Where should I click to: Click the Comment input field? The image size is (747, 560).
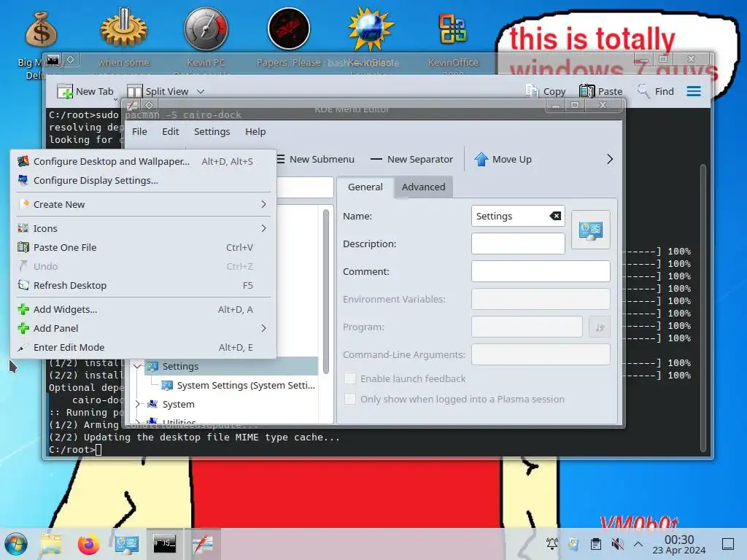click(x=541, y=271)
